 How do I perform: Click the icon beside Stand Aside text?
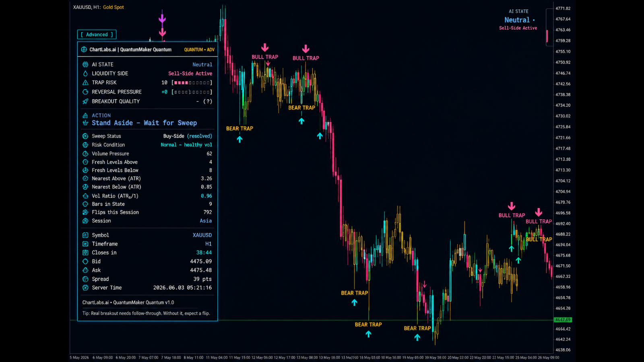click(x=85, y=123)
